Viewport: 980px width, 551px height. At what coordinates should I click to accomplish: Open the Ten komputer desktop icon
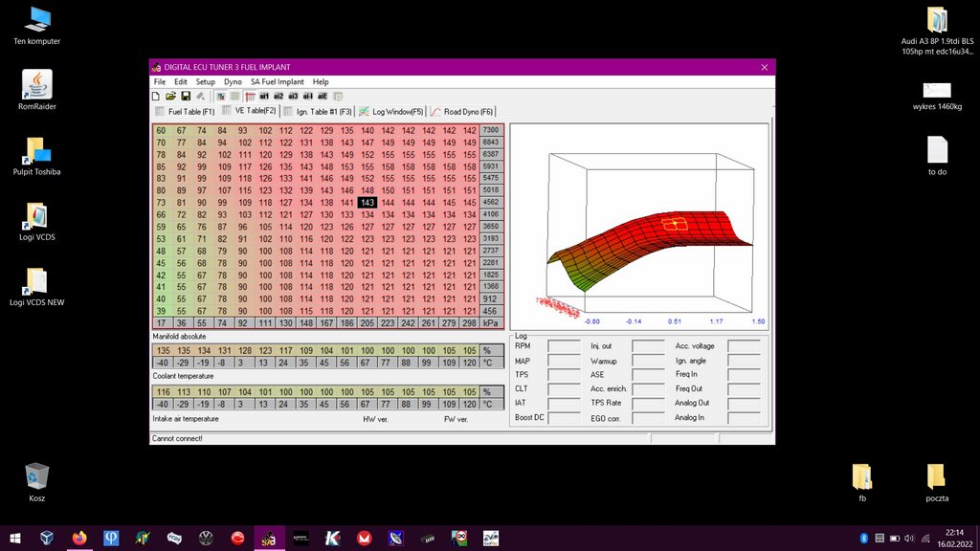[37, 26]
